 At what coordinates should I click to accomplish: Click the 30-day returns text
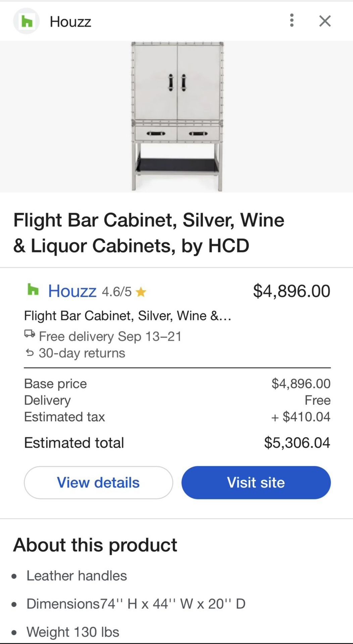[x=82, y=353]
